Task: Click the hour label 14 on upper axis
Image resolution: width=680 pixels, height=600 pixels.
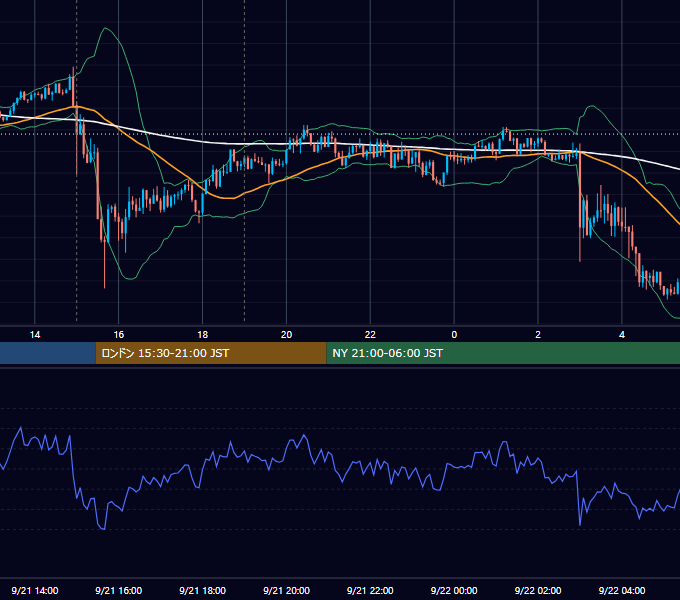Action: point(35,335)
